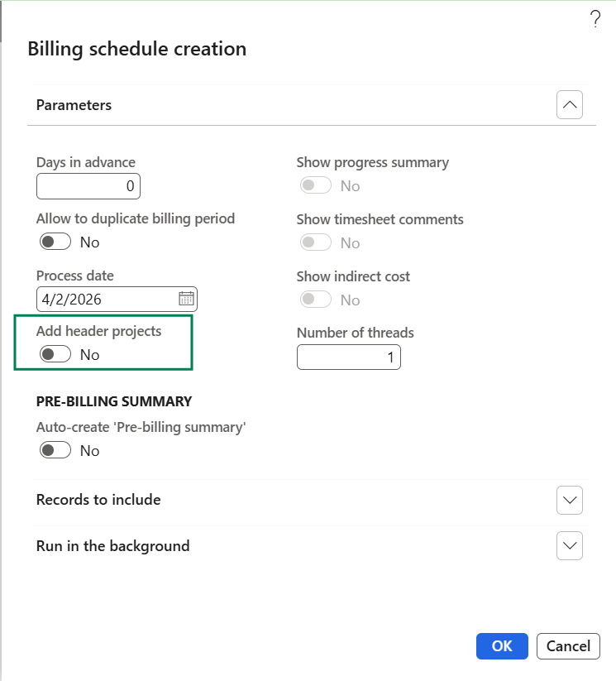Expand the Run in the background section
This screenshot has width=616, height=681.
click(x=570, y=546)
